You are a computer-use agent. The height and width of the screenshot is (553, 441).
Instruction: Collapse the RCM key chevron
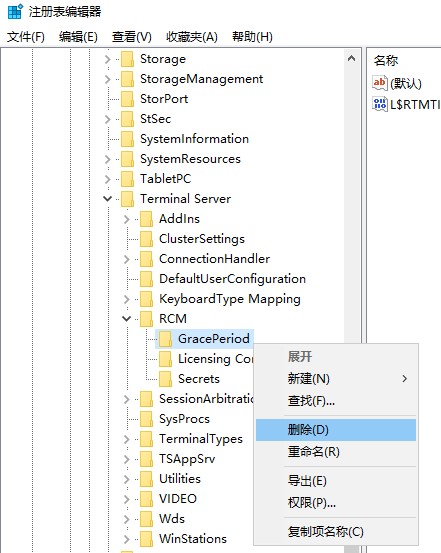(x=126, y=318)
